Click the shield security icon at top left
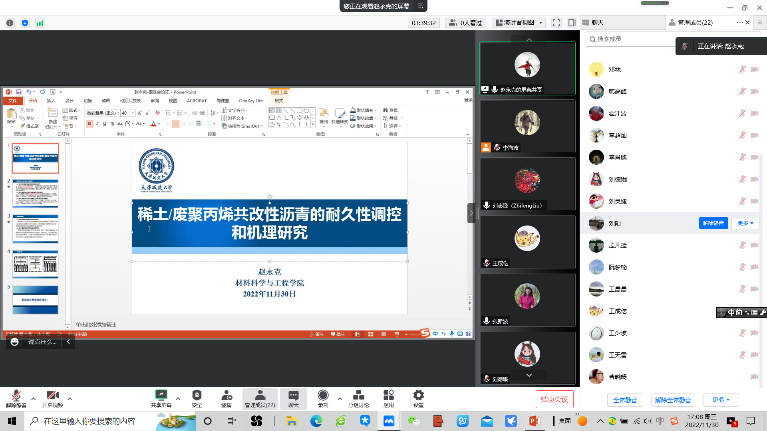This screenshot has width=767, height=431. coord(23,20)
